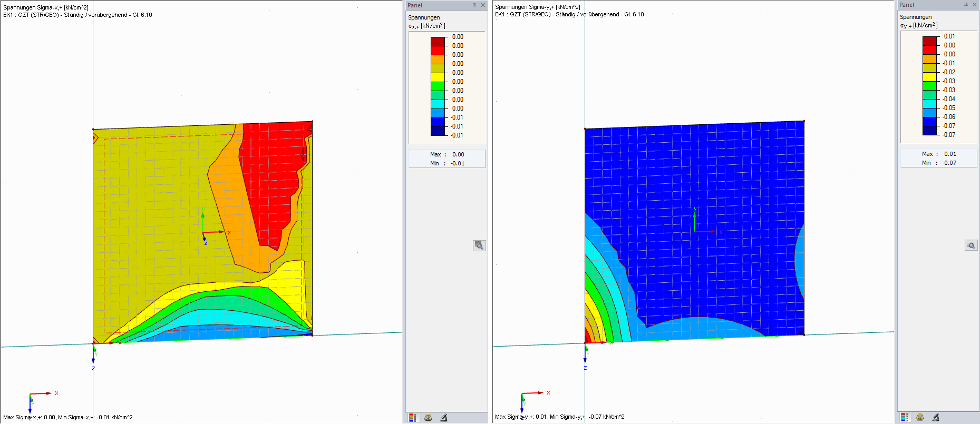Image resolution: width=980 pixels, height=424 pixels.
Task: Open filter microscope tab in right panel
Action: point(936,417)
